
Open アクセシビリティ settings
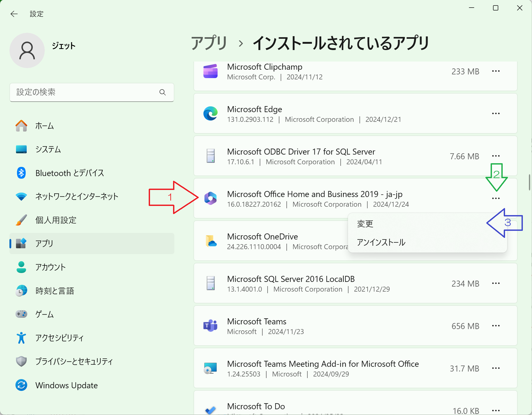(x=92, y=338)
